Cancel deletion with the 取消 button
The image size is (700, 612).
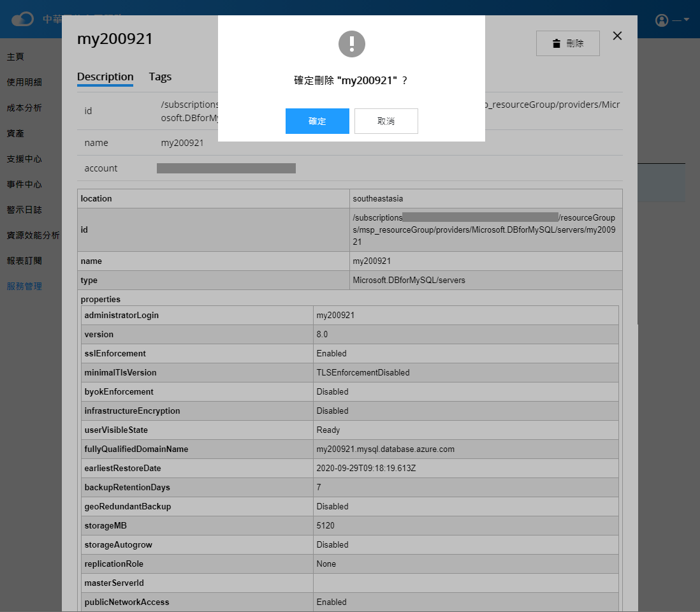pyautogui.click(x=386, y=121)
